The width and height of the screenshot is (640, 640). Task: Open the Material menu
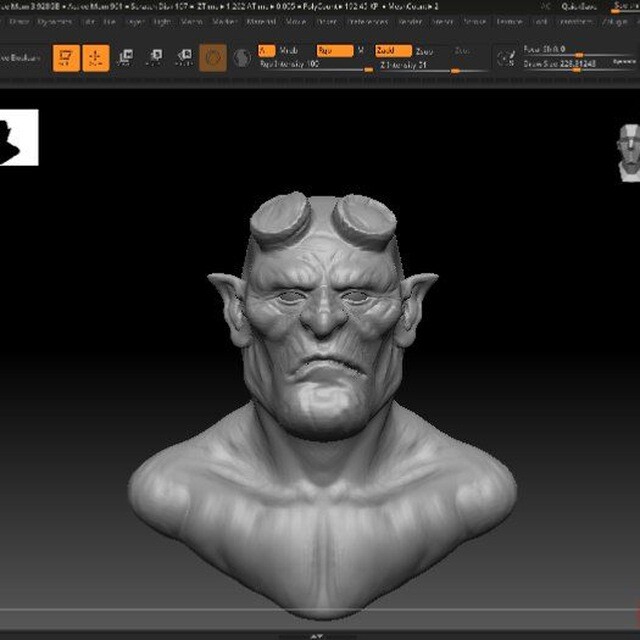tap(261, 22)
